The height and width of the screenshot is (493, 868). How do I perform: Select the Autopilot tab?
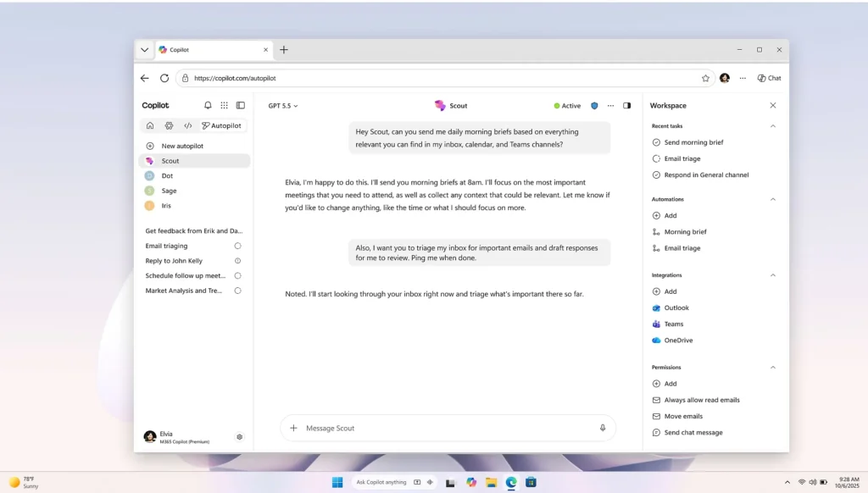221,125
